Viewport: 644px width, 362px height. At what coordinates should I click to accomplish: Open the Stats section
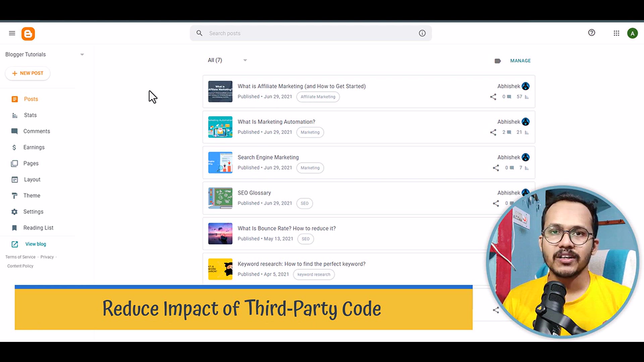point(30,115)
